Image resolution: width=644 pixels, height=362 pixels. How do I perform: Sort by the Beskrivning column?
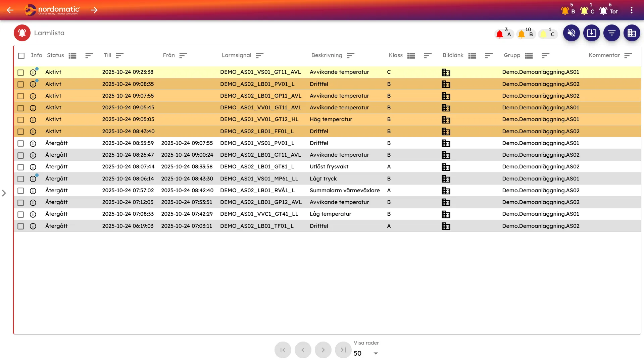350,56
